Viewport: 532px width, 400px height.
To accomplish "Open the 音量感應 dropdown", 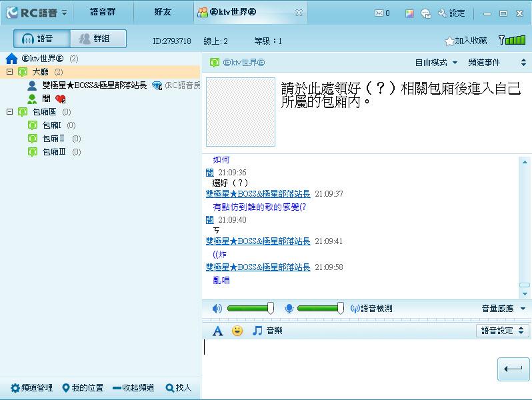I will click(x=503, y=309).
